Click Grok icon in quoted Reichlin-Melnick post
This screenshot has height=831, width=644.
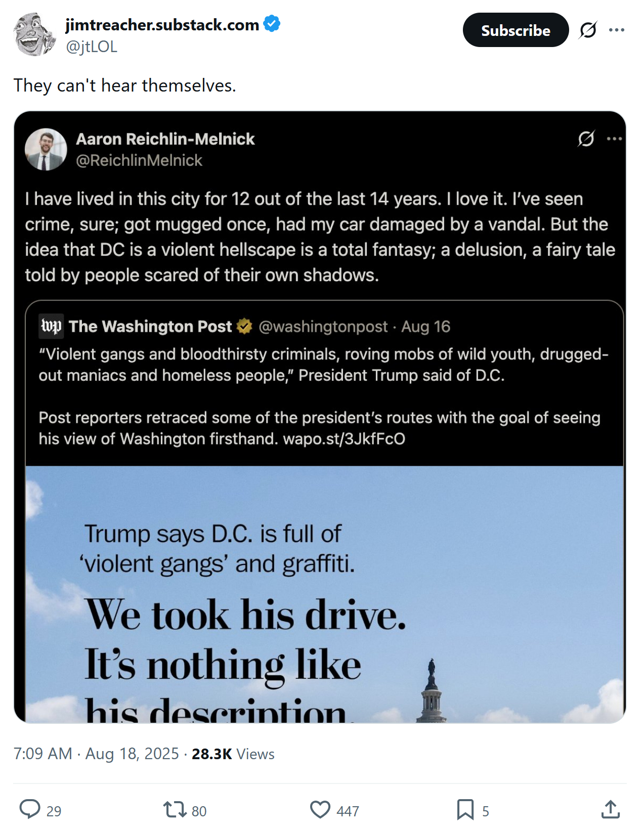(x=586, y=139)
